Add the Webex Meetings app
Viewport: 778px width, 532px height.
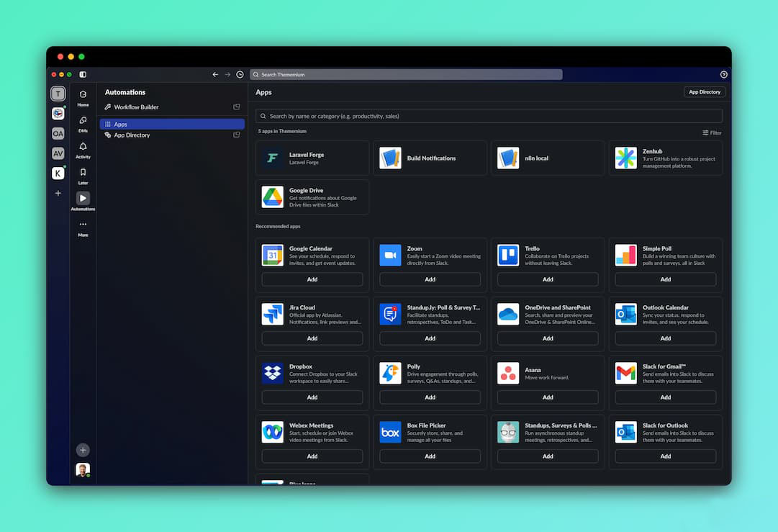(312, 456)
